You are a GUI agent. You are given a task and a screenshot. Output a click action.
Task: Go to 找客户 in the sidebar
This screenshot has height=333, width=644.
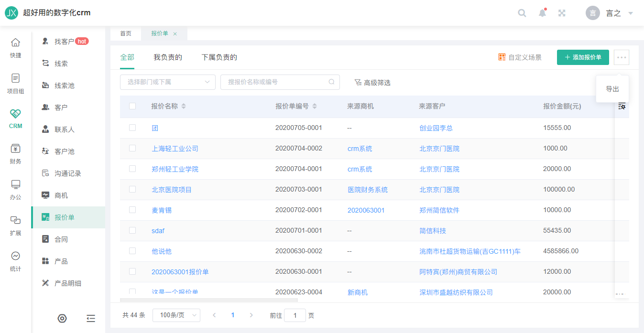click(68, 42)
